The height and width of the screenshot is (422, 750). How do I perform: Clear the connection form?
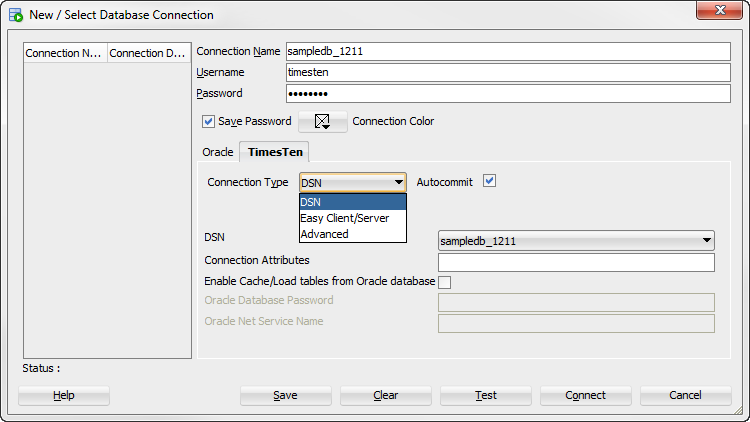386,395
